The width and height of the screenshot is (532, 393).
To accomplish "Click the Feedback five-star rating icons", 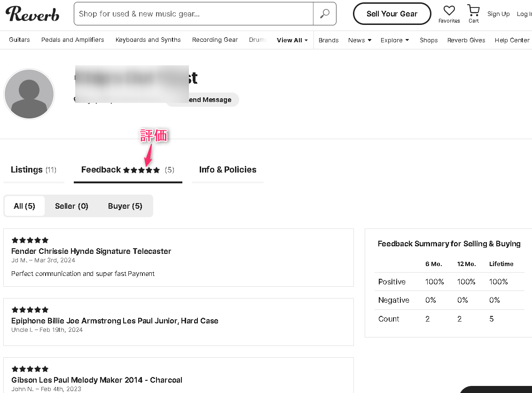I will pyautogui.click(x=141, y=170).
